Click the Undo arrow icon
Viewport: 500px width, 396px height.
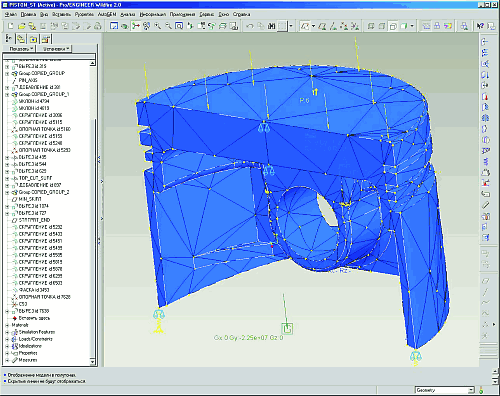pos(250,26)
